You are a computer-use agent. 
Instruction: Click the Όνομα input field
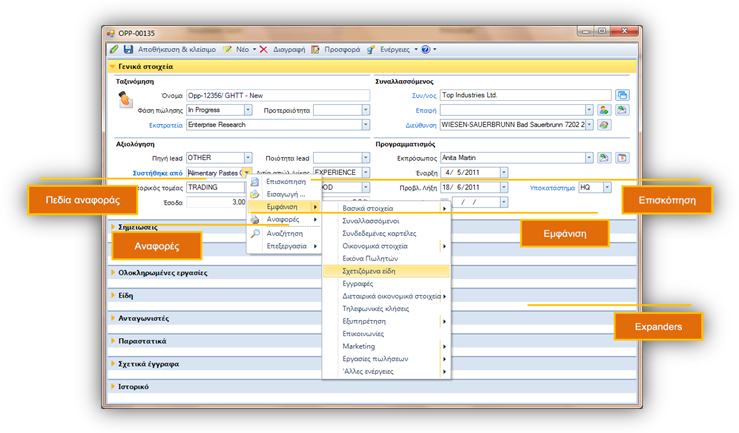[278, 95]
